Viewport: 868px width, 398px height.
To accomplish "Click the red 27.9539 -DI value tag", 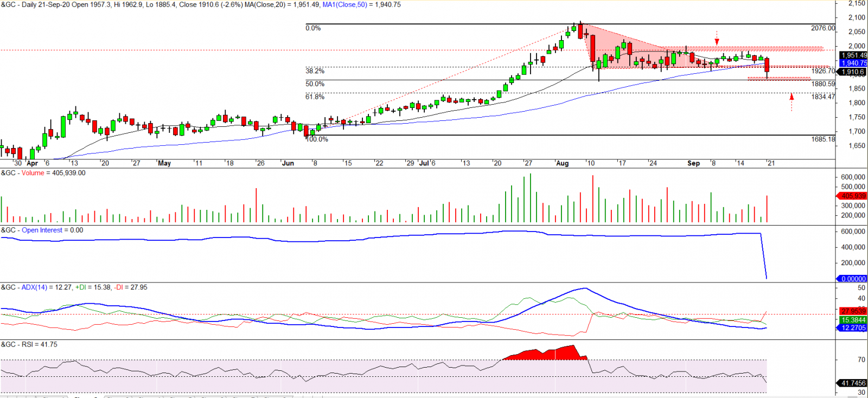I will pos(853,311).
